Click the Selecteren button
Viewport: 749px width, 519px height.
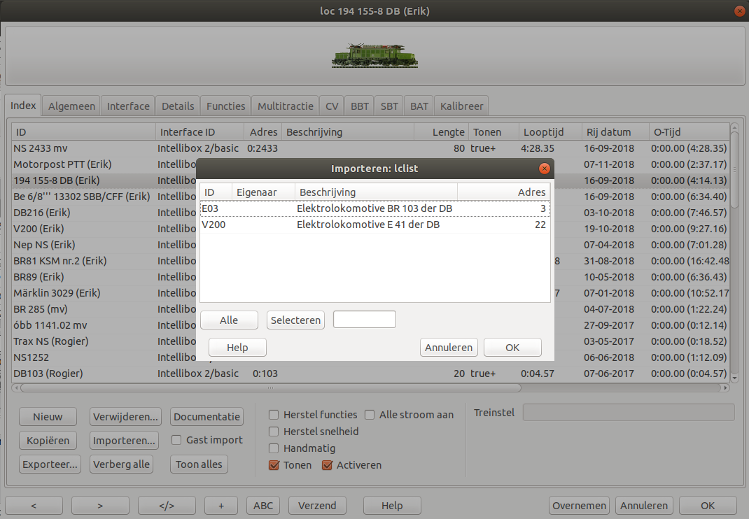[x=295, y=320]
